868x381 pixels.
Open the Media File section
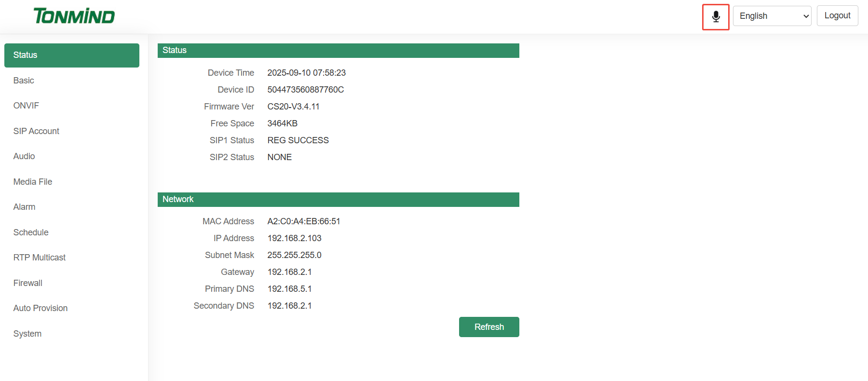pos(33,182)
